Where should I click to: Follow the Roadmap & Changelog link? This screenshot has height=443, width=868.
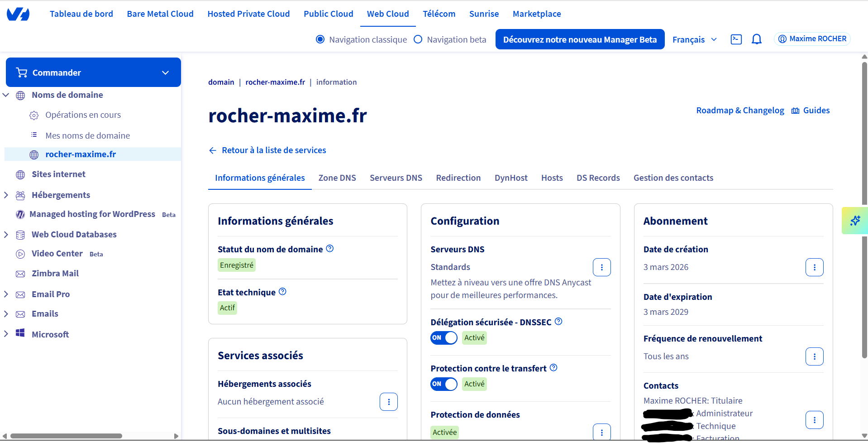coord(739,110)
